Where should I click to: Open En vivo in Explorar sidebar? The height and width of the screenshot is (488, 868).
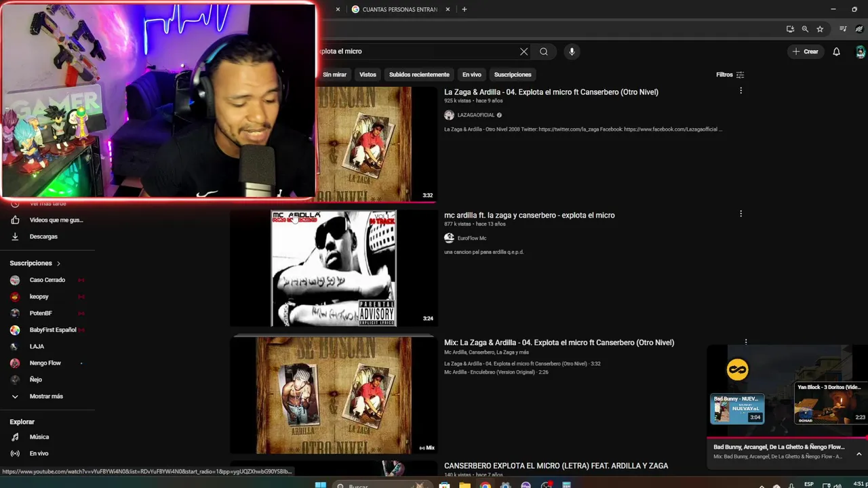(x=39, y=453)
